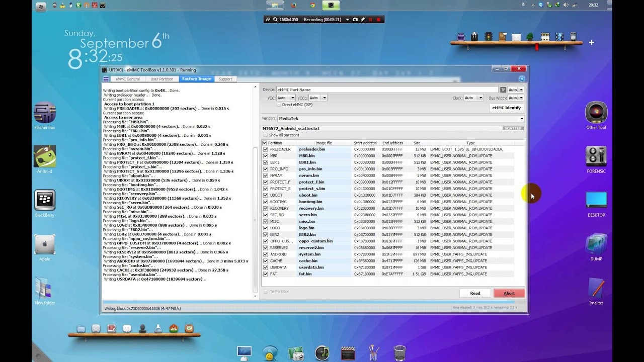Image resolution: width=644 pixels, height=362 pixels.
Task: Click the taskbar clock showing 20:32
Action: [593, 5]
